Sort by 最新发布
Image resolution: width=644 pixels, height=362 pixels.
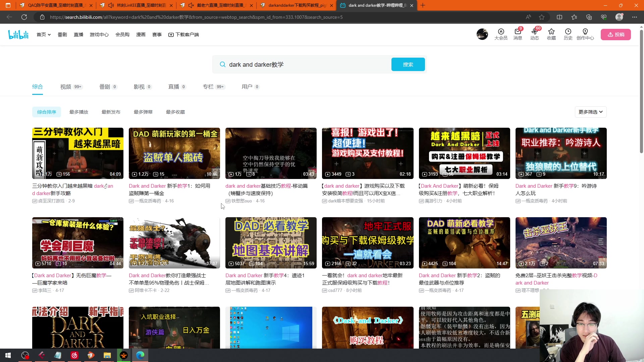(x=111, y=112)
